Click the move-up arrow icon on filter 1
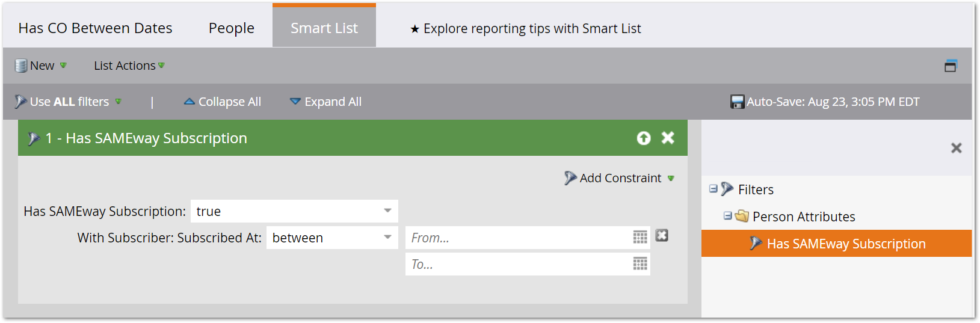The width and height of the screenshot is (980, 323). [644, 138]
